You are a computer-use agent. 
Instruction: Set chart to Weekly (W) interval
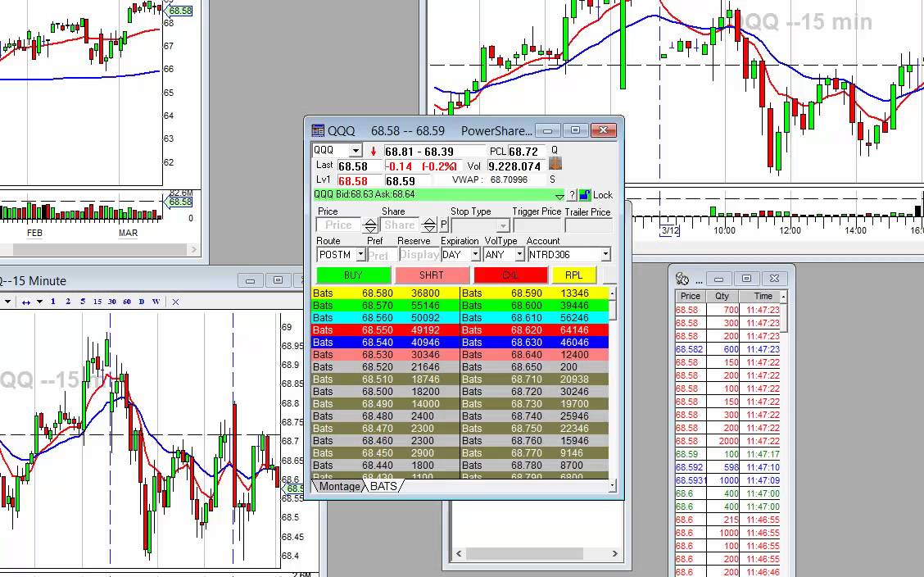click(156, 302)
